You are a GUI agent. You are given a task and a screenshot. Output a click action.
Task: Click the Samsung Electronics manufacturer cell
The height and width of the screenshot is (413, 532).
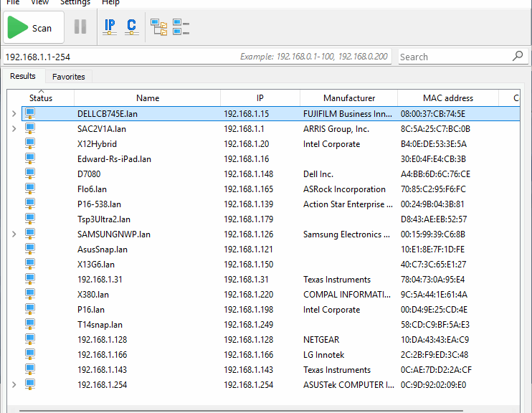(346, 234)
